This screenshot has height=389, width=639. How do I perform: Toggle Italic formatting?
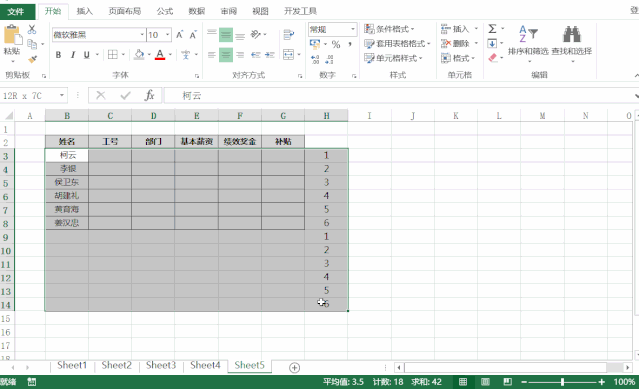point(73,55)
